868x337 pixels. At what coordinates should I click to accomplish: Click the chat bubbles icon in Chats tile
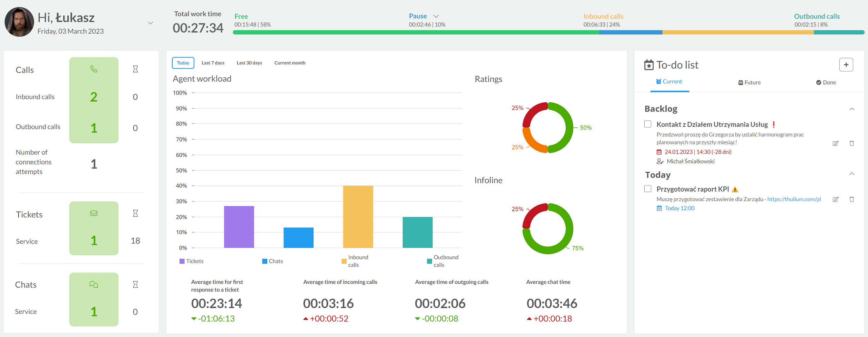click(x=94, y=285)
